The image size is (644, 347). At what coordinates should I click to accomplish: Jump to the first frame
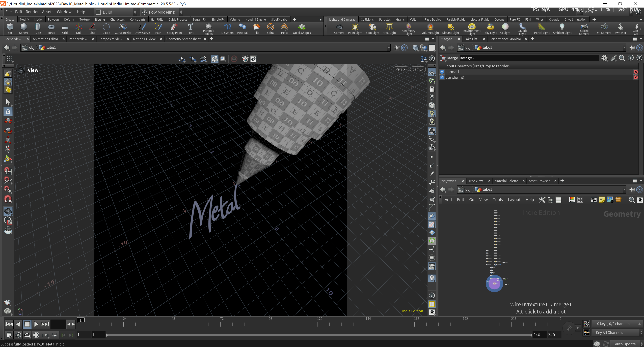[9, 324]
